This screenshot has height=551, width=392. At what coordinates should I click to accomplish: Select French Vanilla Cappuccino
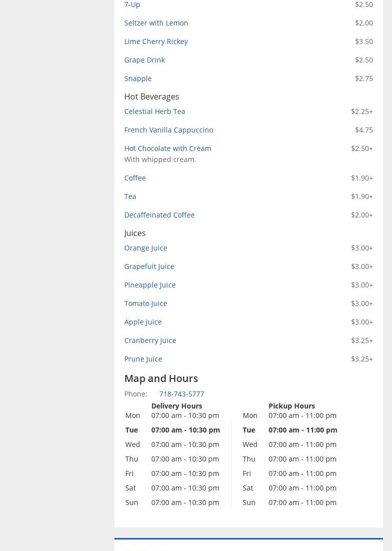pos(168,130)
